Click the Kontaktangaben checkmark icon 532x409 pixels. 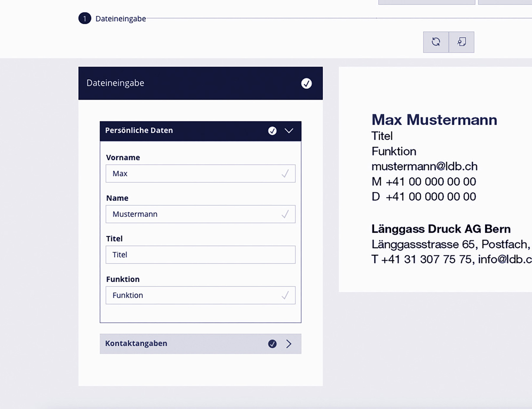tap(272, 344)
